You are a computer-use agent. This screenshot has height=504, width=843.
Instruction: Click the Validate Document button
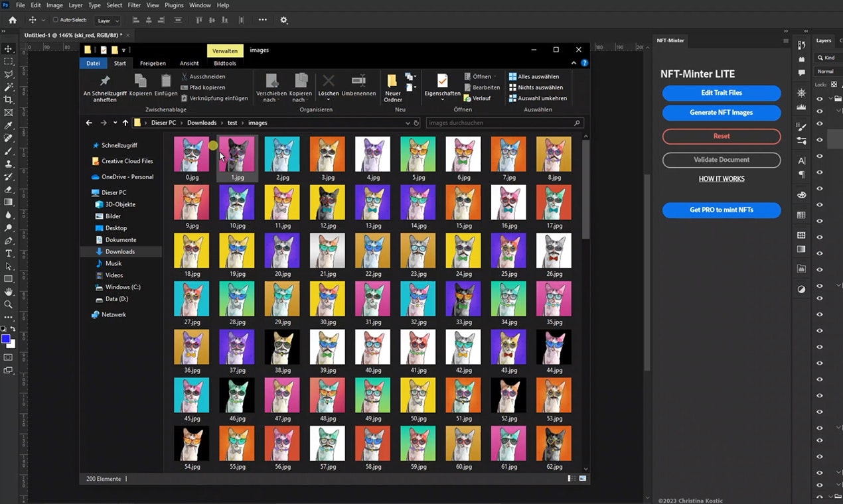tap(722, 160)
